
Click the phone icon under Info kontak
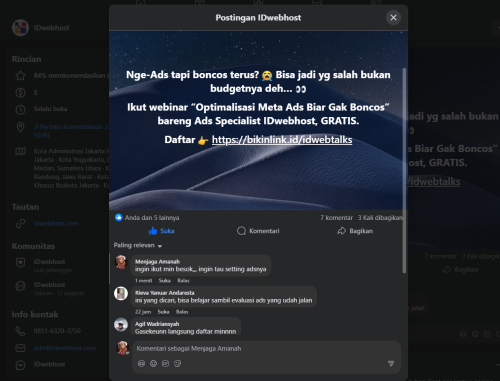tap(20, 331)
